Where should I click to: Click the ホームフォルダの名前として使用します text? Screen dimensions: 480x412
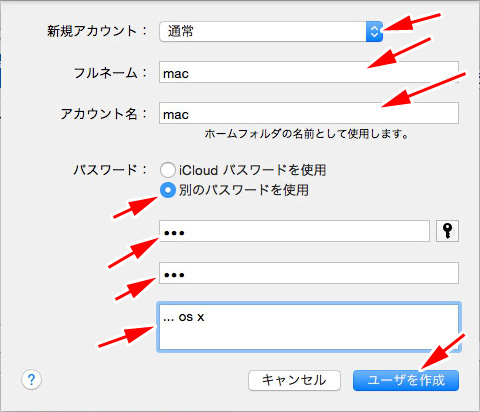pos(306,134)
